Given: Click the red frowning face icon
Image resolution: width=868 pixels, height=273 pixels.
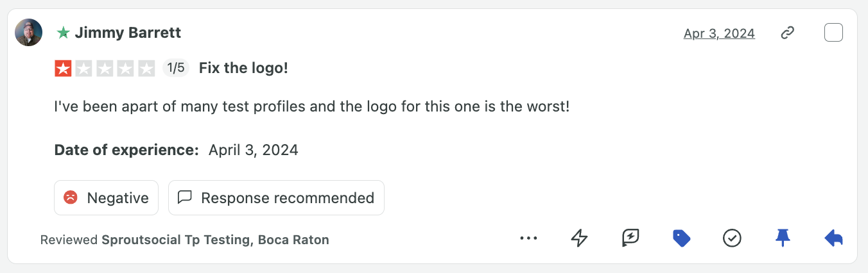Looking at the screenshot, I should (71, 198).
